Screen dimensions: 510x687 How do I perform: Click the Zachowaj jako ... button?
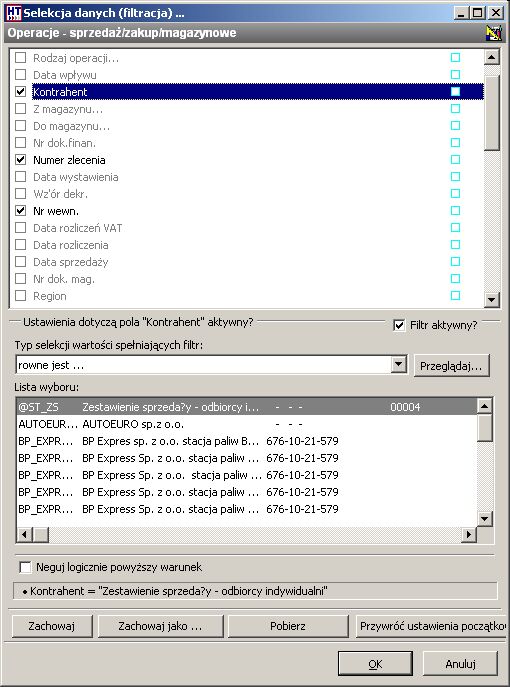click(x=160, y=626)
